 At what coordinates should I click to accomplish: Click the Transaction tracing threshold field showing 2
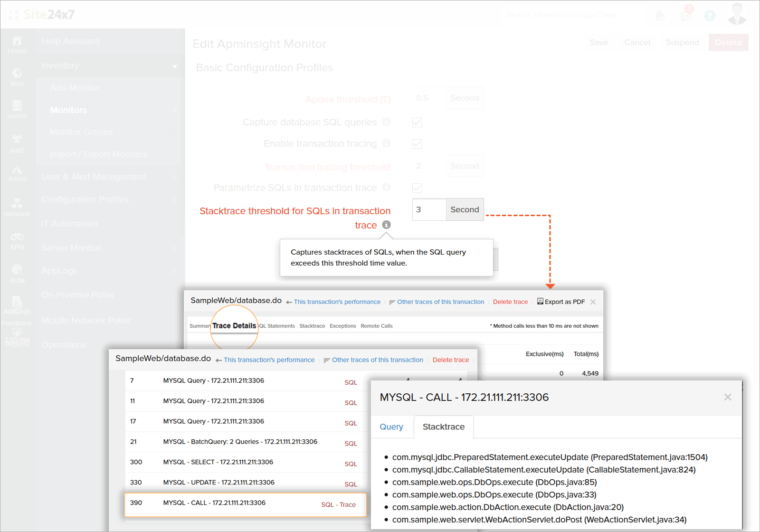click(x=429, y=166)
